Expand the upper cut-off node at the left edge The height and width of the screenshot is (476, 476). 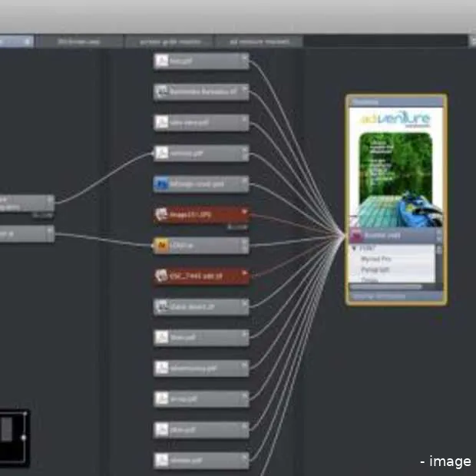click(x=50, y=200)
